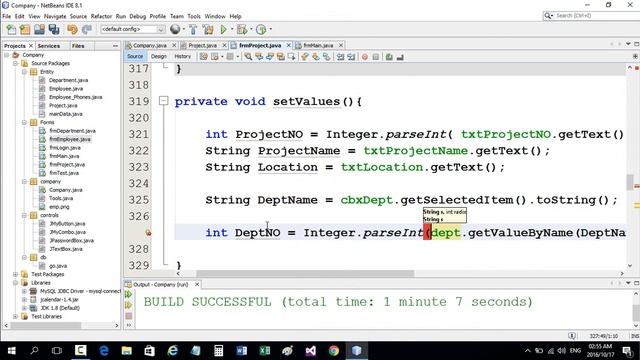Open the Profile Project dropdown arrow

[270, 29]
